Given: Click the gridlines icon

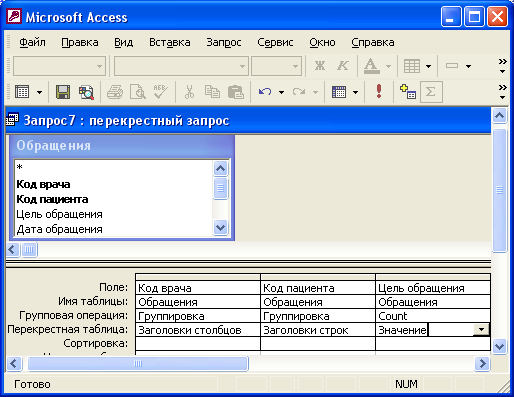Looking at the screenshot, I should [412, 66].
